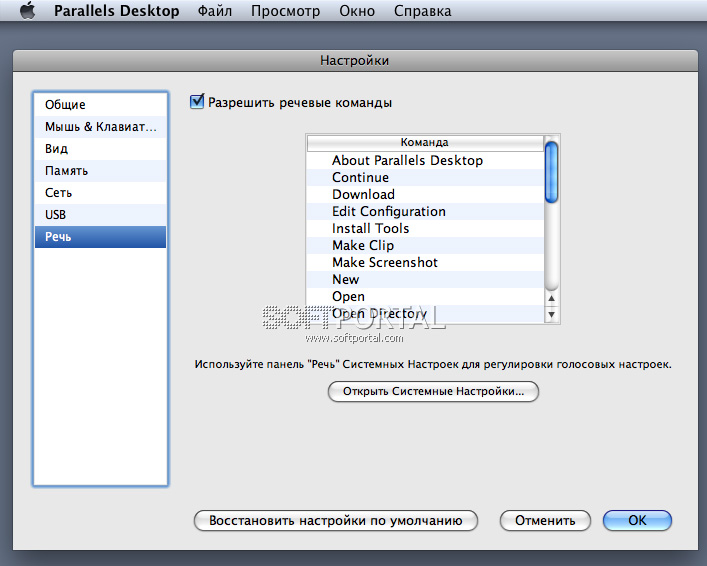Open the Файл menu
The image size is (707, 566).
[x=214, y=11]
